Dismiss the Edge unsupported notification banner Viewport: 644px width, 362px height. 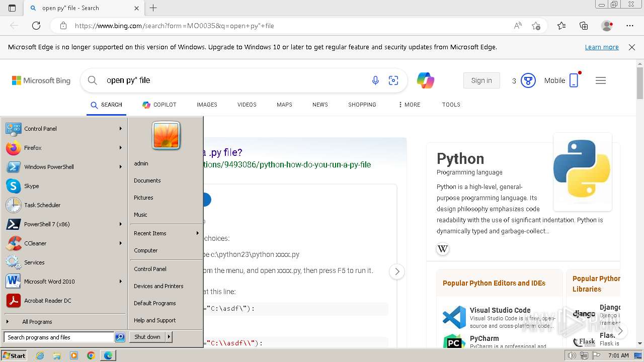point(632,47)
